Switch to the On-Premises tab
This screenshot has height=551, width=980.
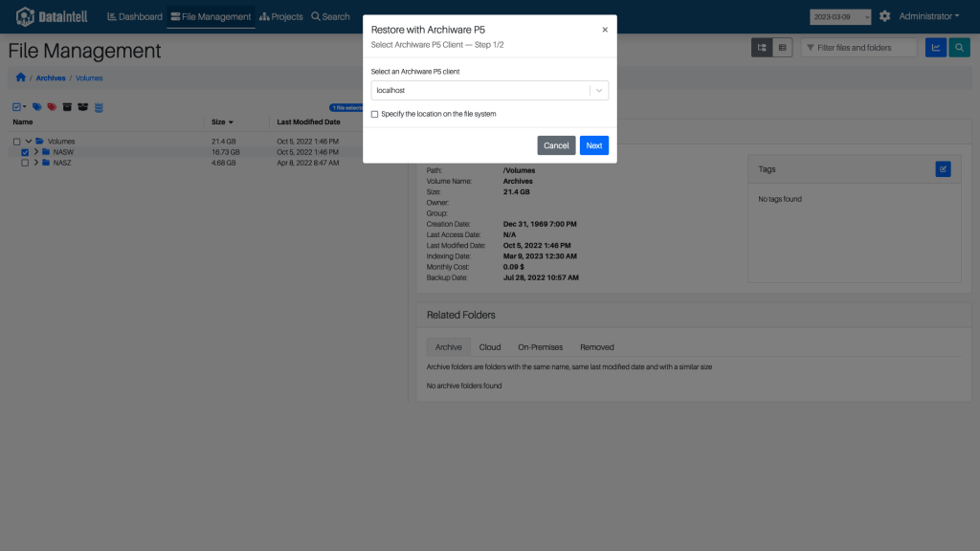point(540,347)
